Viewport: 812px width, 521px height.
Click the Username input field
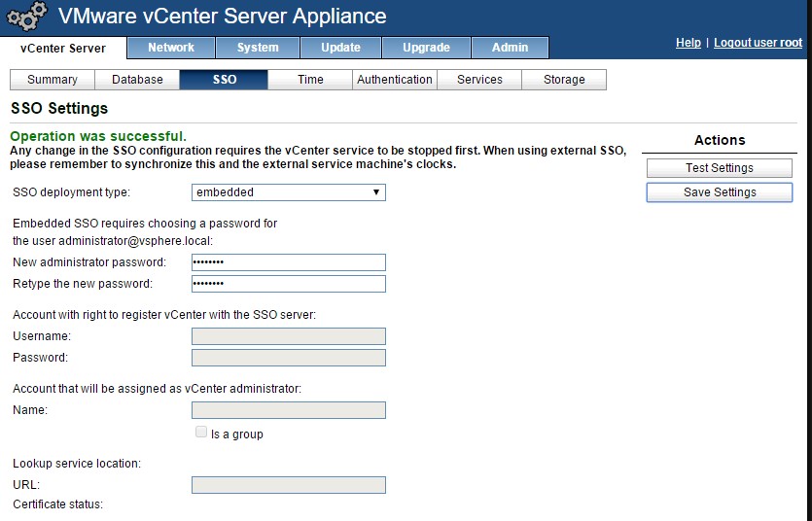pyautogui.click(x=289, y=336)
